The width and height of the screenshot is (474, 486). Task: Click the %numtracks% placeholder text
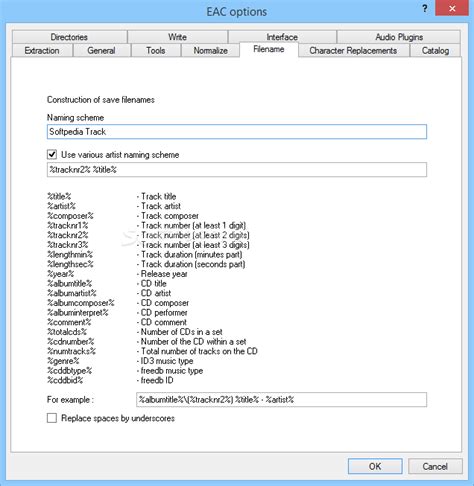coord(71,351)
